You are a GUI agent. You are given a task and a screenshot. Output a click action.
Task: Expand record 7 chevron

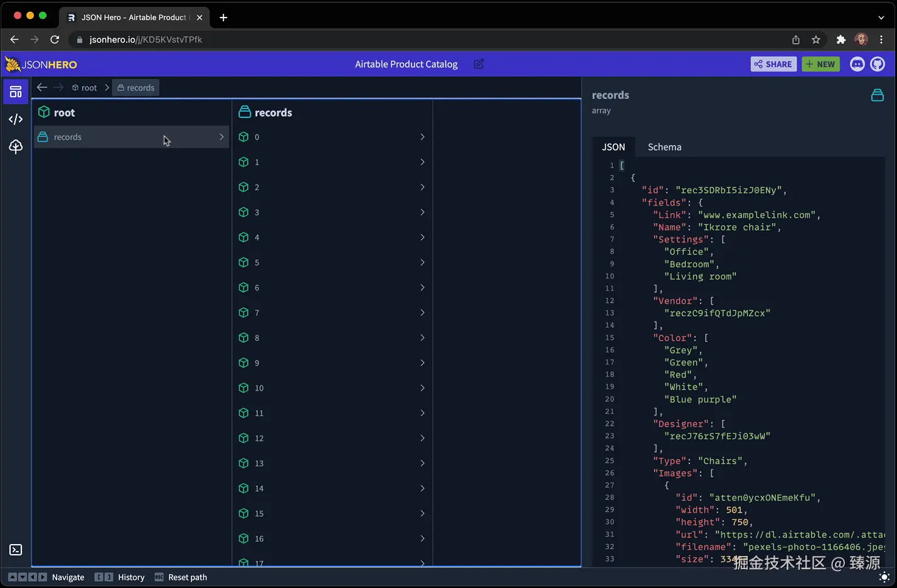click(422, 312)
